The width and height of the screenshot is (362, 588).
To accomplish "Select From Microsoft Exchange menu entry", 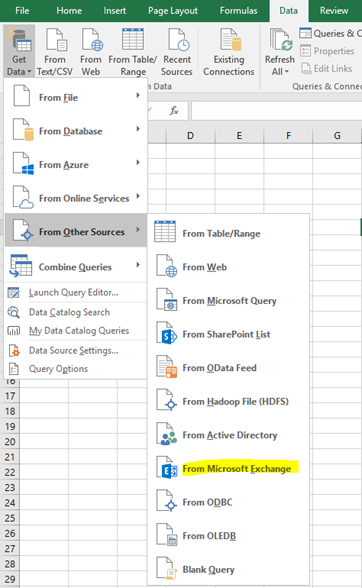I will [x=229, y=468].
